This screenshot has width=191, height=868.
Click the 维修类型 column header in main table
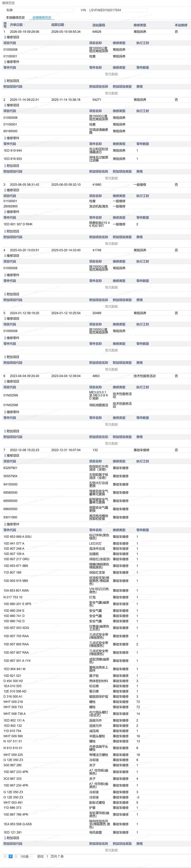140,25
